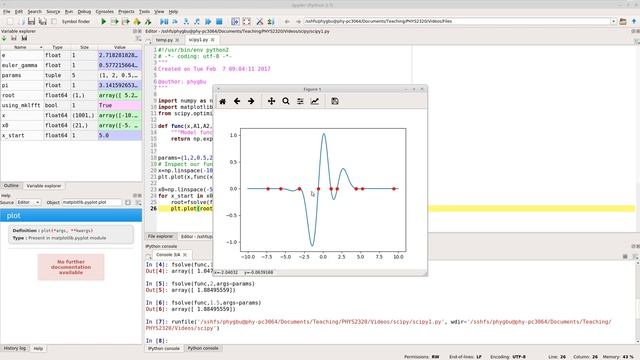Switch to File explorer tab
Screen dimensions: 640x360
160,236
